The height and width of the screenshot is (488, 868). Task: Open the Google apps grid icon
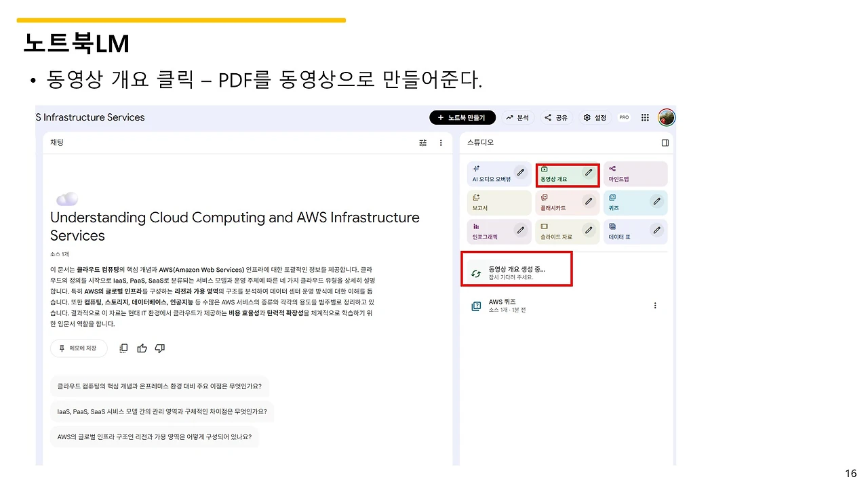click(645, 117)
